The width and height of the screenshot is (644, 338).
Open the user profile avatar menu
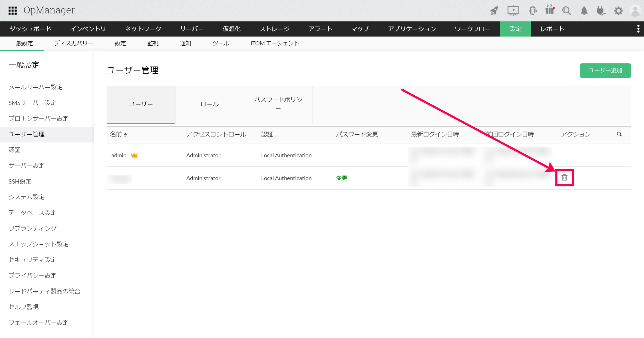[635, 11]
